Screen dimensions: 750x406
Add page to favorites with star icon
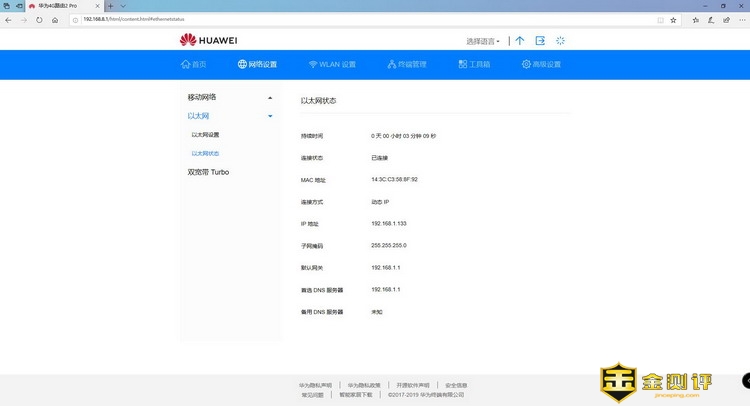click(x=673, y=19)
